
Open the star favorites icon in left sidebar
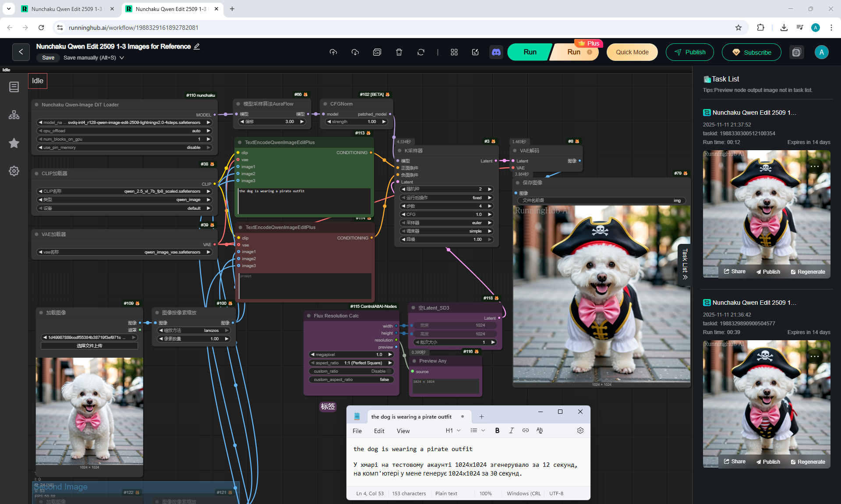[14, 143]
